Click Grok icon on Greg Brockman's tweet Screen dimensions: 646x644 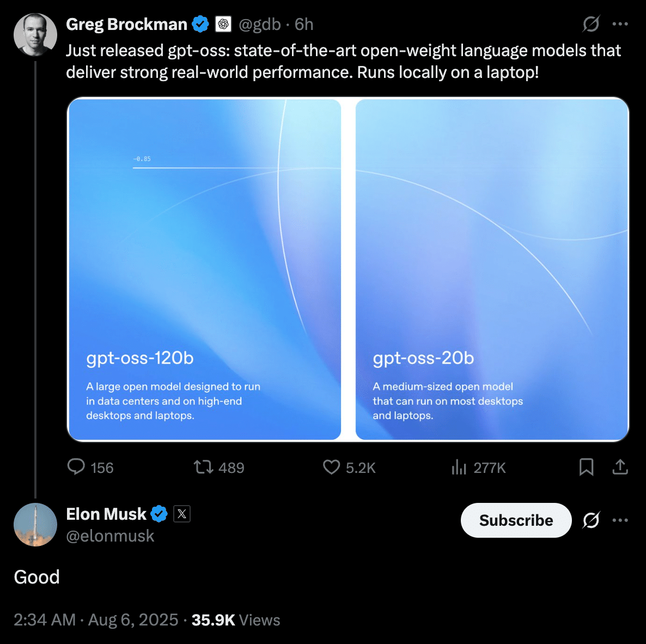click(591, 24)
